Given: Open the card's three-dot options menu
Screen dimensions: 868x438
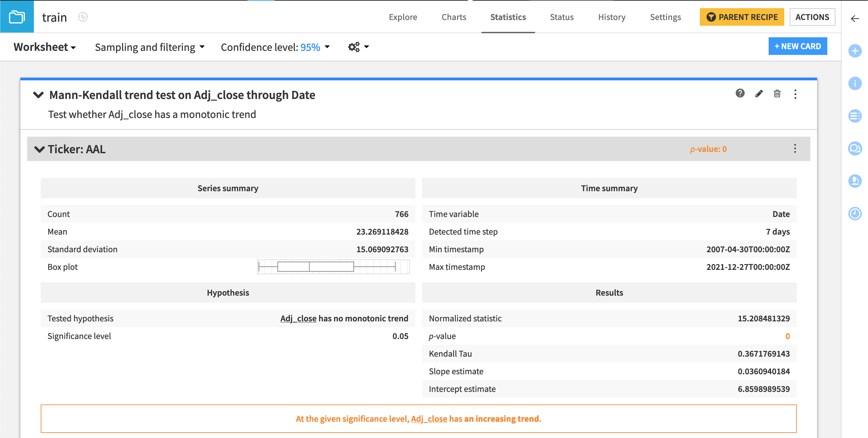Looking at the screenshot, I should 795,94.
